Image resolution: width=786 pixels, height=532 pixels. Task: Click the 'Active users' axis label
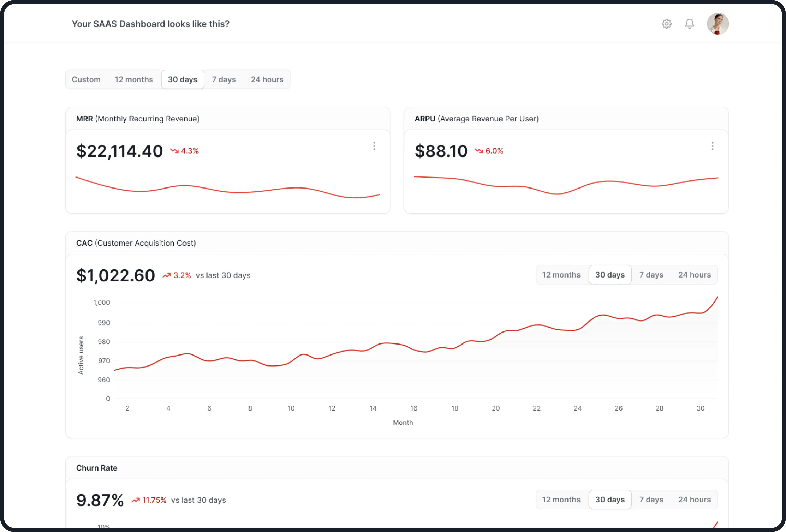coord(81,355)
